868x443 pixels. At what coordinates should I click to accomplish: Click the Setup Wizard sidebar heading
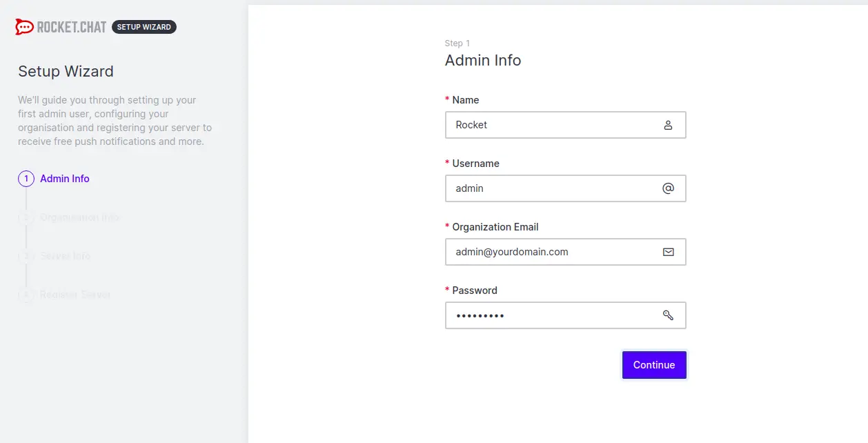point(66,71)
